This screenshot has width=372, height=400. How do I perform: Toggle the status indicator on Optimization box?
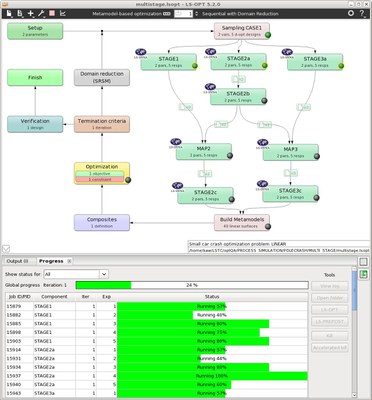(128, 180)
